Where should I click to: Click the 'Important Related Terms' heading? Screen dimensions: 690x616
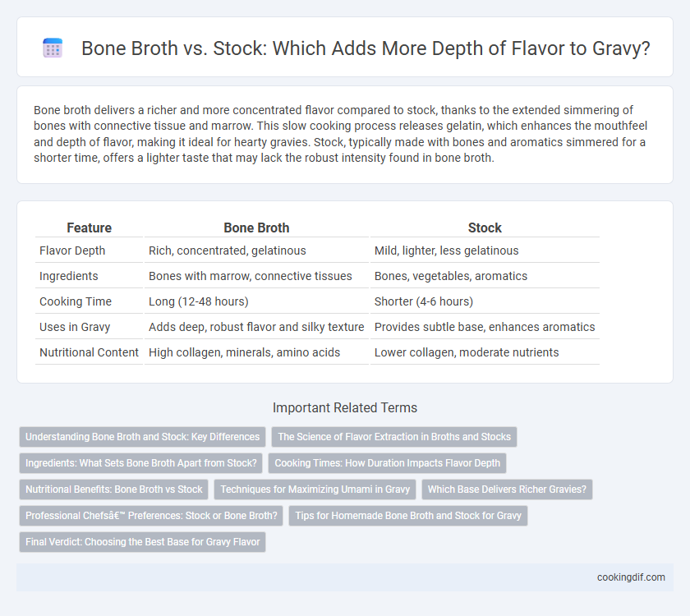pos(345,408)
